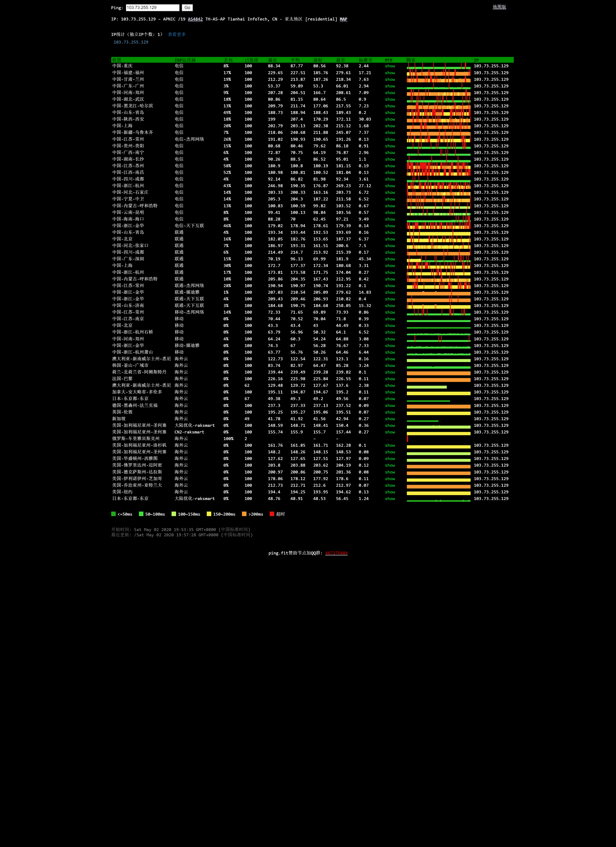Click the red 超时 legend swatch
The height and width of the screenshot is (847, 616).
[x=272, y=514]
